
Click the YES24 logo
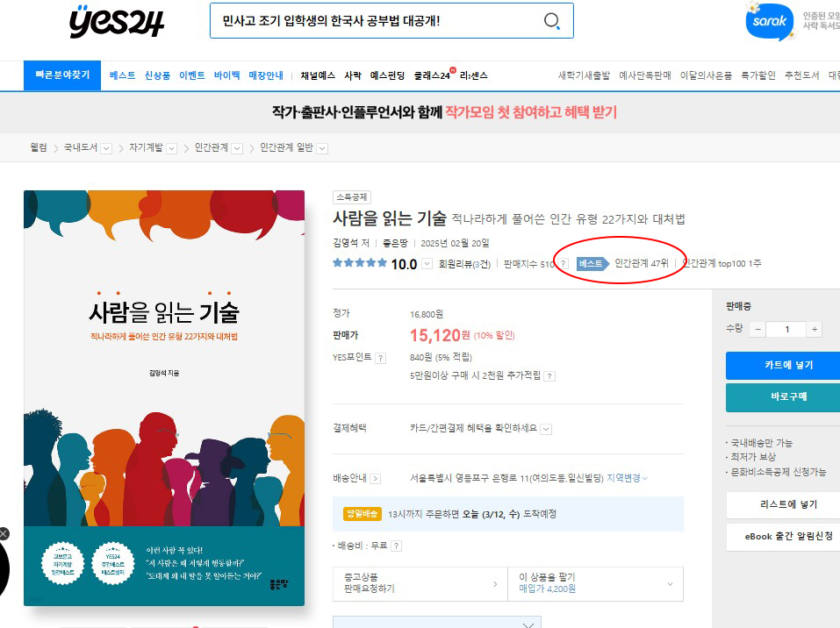click(x=116, y=21)
